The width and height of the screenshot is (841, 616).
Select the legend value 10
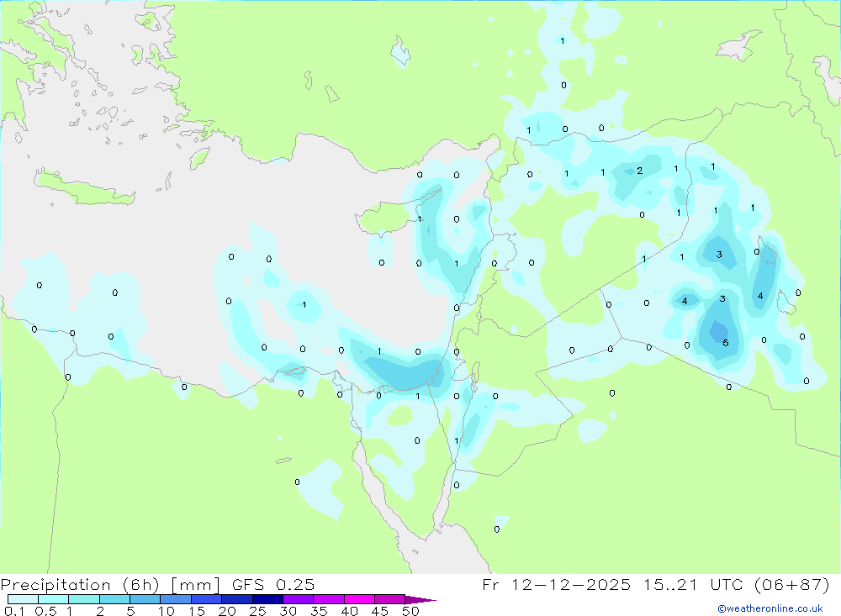167,611
